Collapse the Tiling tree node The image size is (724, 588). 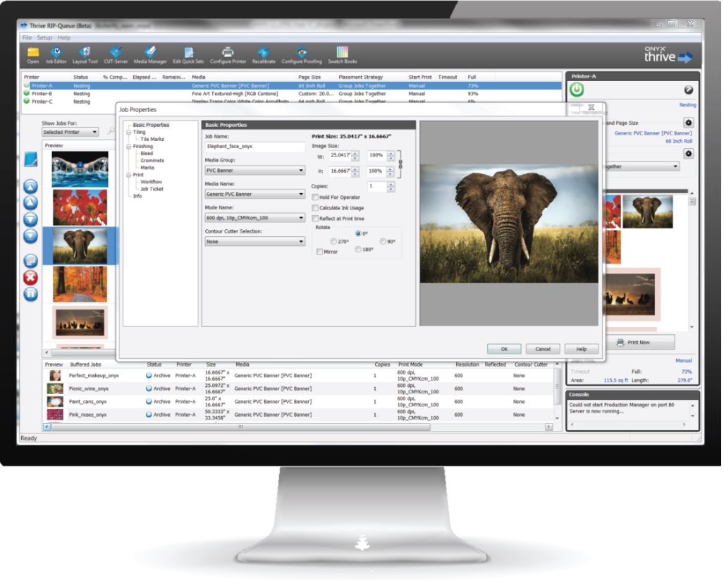pos(129,132)
